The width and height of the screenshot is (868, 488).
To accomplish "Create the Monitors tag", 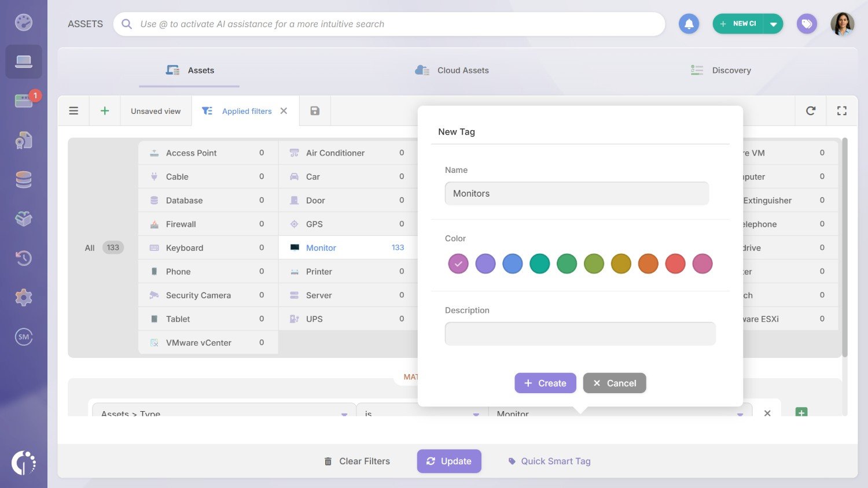I will [545, 383].
